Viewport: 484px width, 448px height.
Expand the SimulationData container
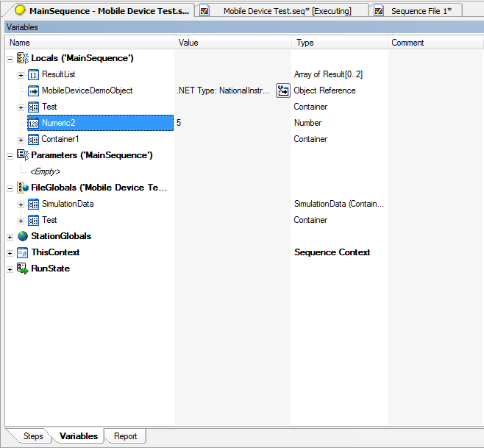pos(21,204)
